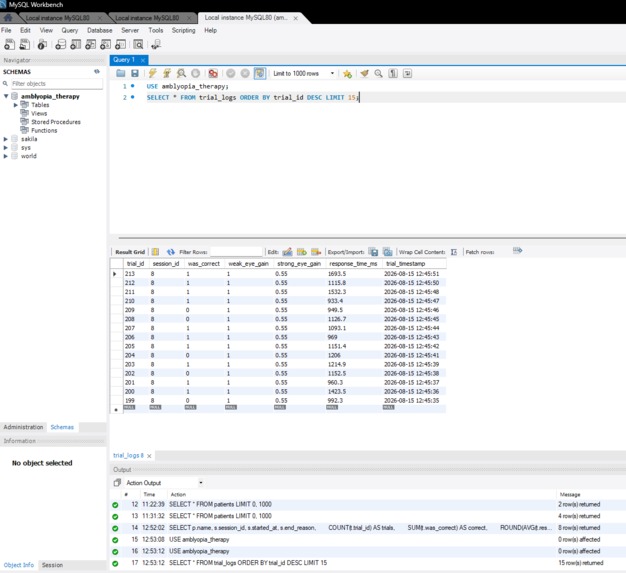Click the commit transaction checkmark icon
Viewport: 626px width, 573px height.
[x=231, y=73]
